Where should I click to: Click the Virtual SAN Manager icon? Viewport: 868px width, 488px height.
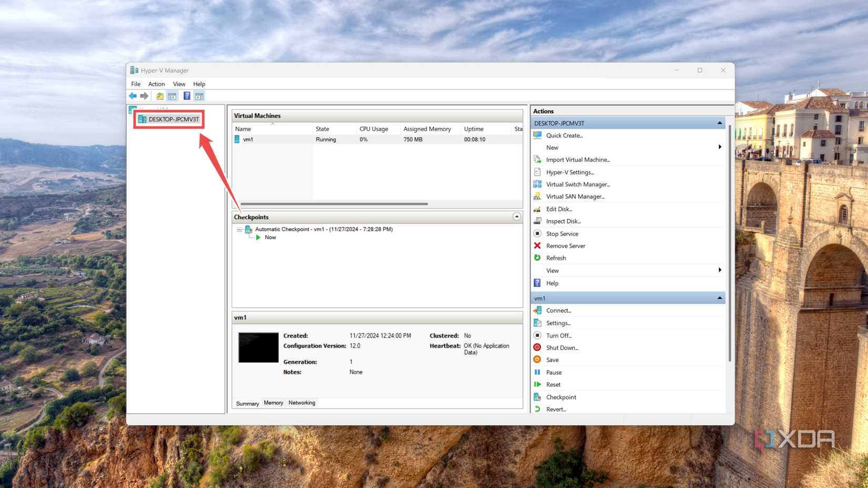537,196
